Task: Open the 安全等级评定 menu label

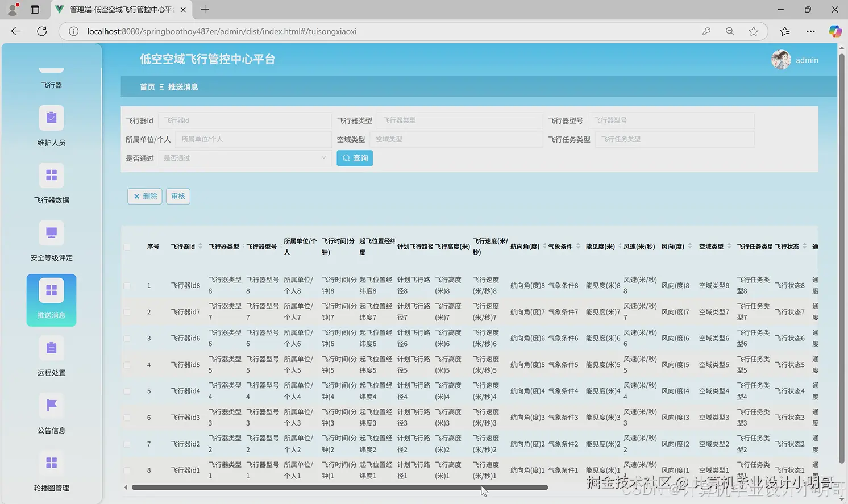Action: click(51, 258)
